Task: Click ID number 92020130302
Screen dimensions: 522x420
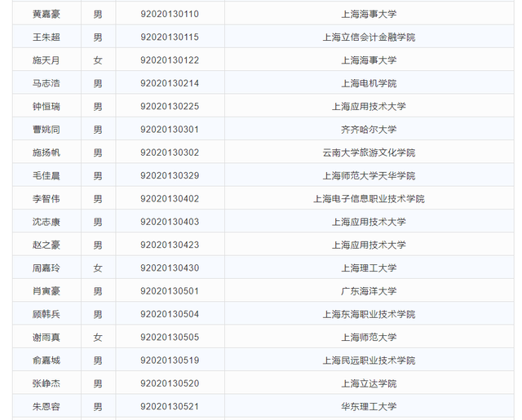Action: tap(170, 153)
